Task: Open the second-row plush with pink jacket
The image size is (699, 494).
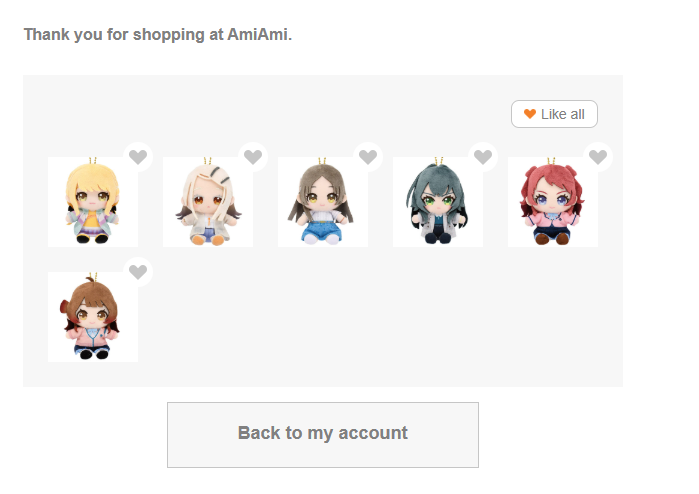Action: pyautogui.click(x=93, y=317)
